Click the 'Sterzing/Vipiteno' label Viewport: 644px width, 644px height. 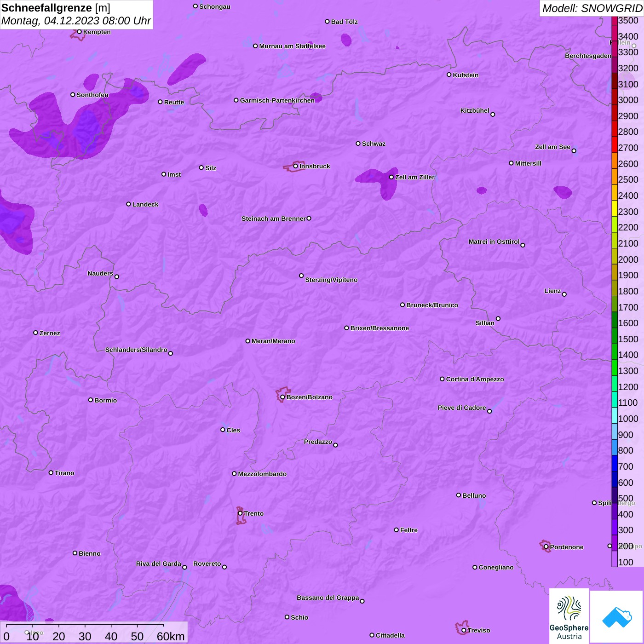pos(331,280)
